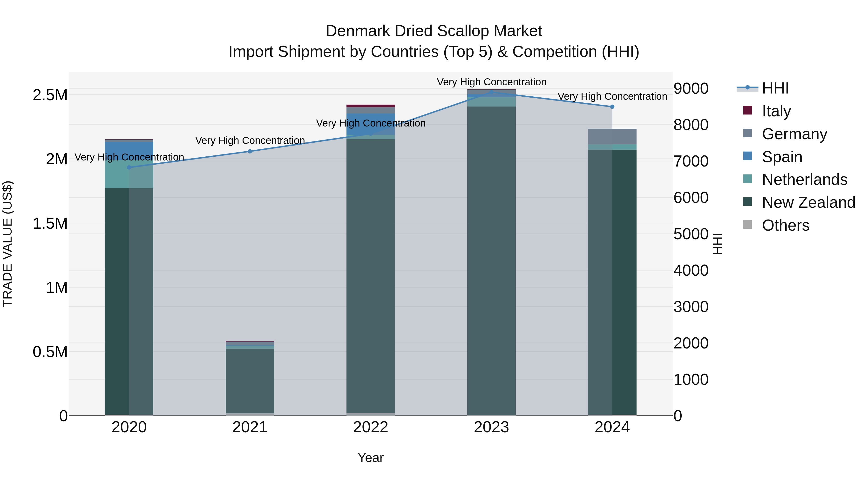Click the x-axis label 2022

point(371,427)
